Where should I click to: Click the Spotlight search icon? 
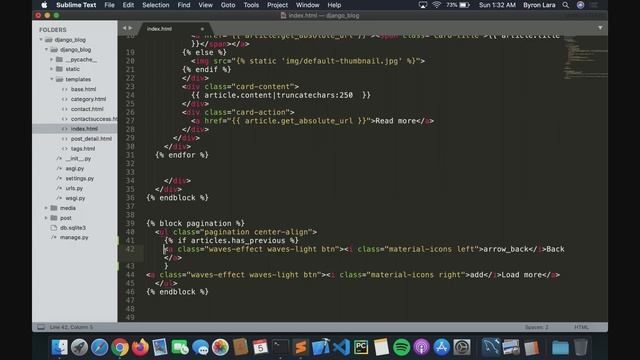(x=566, y=5)
